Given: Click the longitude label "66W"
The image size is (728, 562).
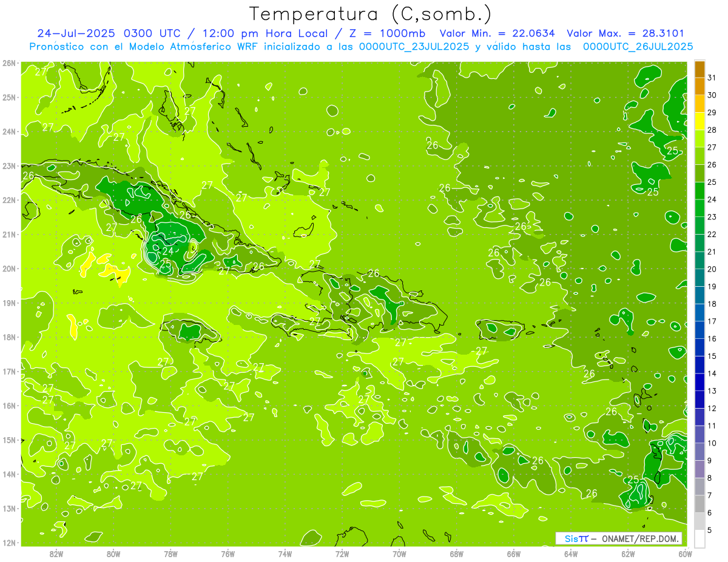Looking at the screenshot, I should 513,553.
